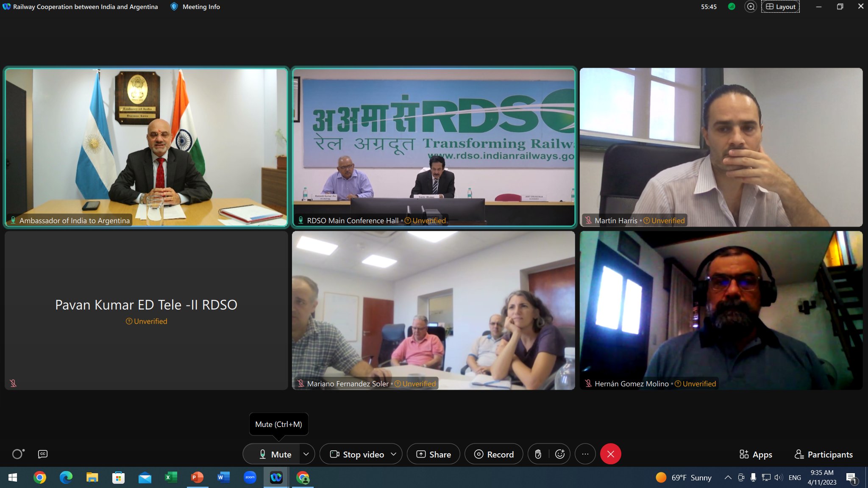This screenshot has height=488, width=868.
Task: Expand video options arrow beside Stop video
Action: tap(393, 454)
